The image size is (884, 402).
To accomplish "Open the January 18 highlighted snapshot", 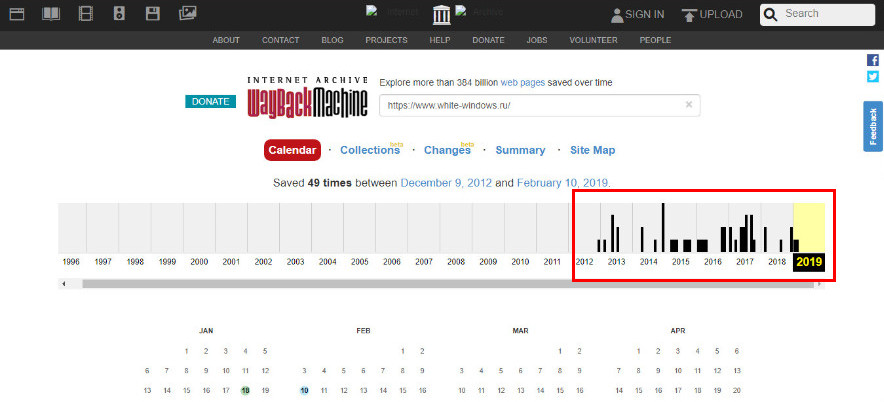I will click(x=245, y=390).
